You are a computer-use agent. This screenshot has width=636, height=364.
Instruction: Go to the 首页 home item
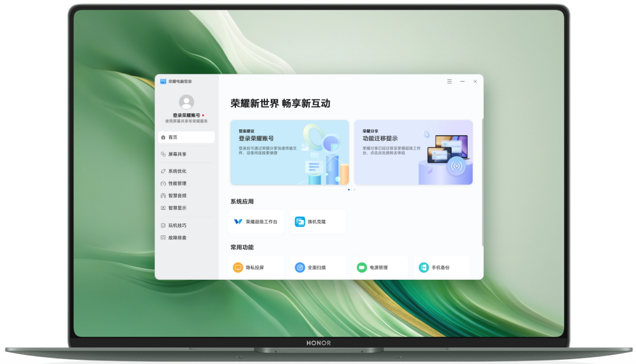click(186, 137)
